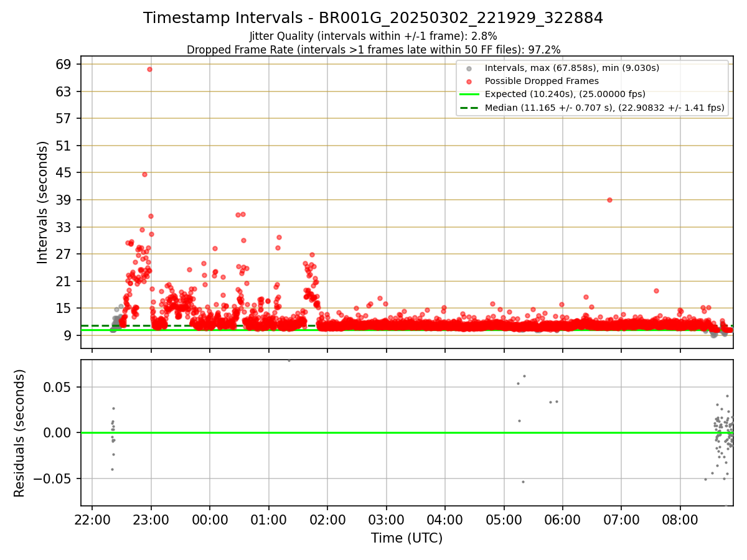
Task: Click the dashed green line sample in legend
Action: coord(468,108)
